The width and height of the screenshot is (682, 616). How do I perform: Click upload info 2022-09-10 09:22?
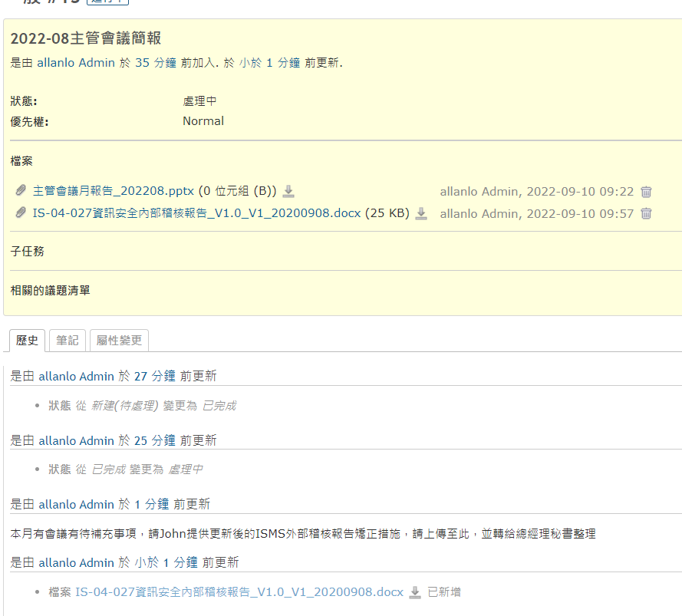(537, 192)
